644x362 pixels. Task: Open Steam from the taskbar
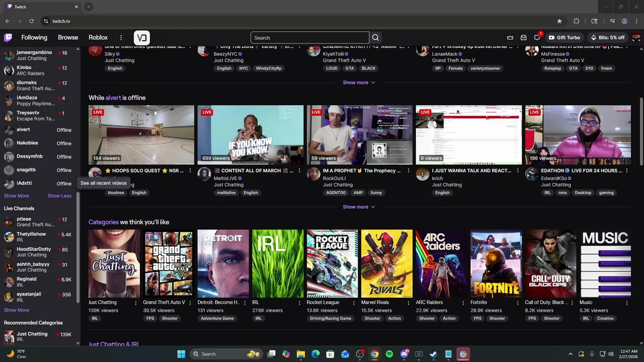click(433, 354)
